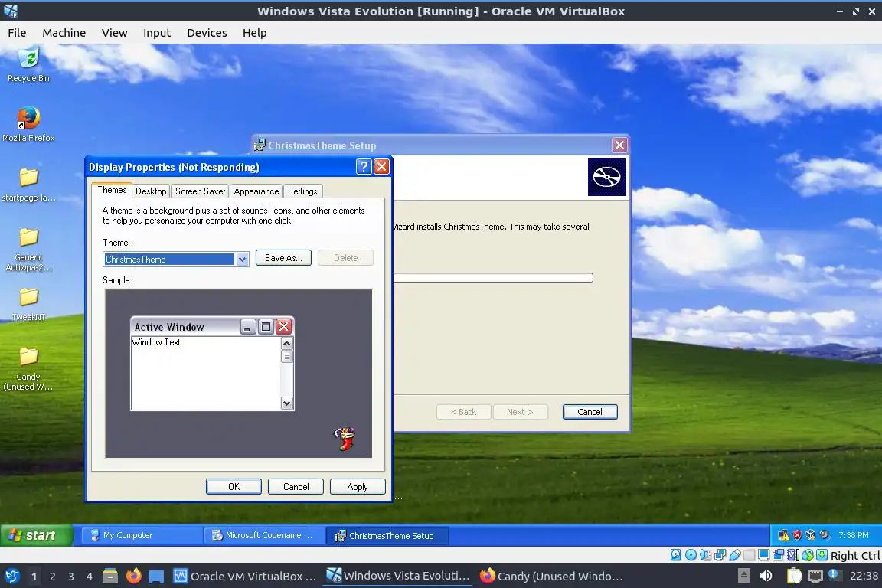The height and width of the screenshot is (588, 882).
Task: Click the network adapters status icon
Action: tap(720, 555)
